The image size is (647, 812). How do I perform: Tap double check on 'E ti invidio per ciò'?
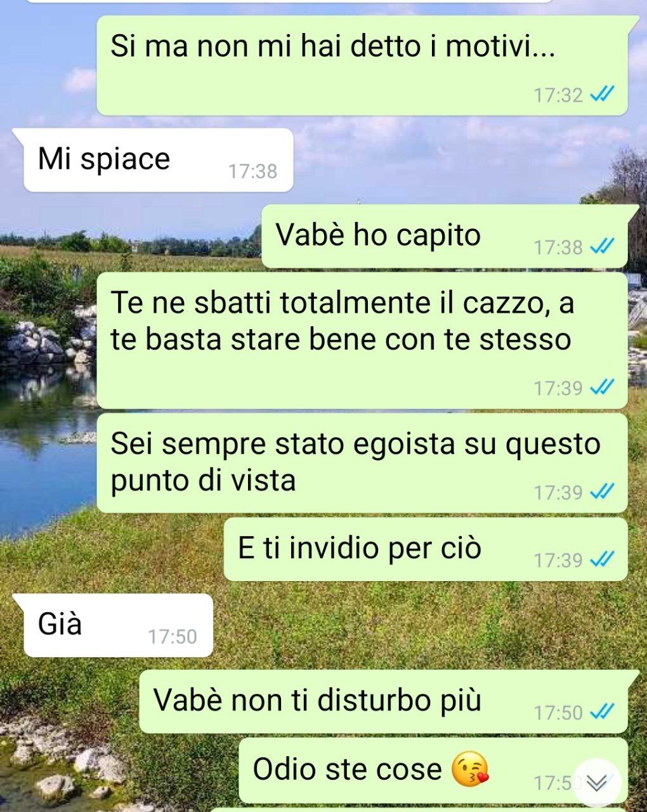[601, 559]
